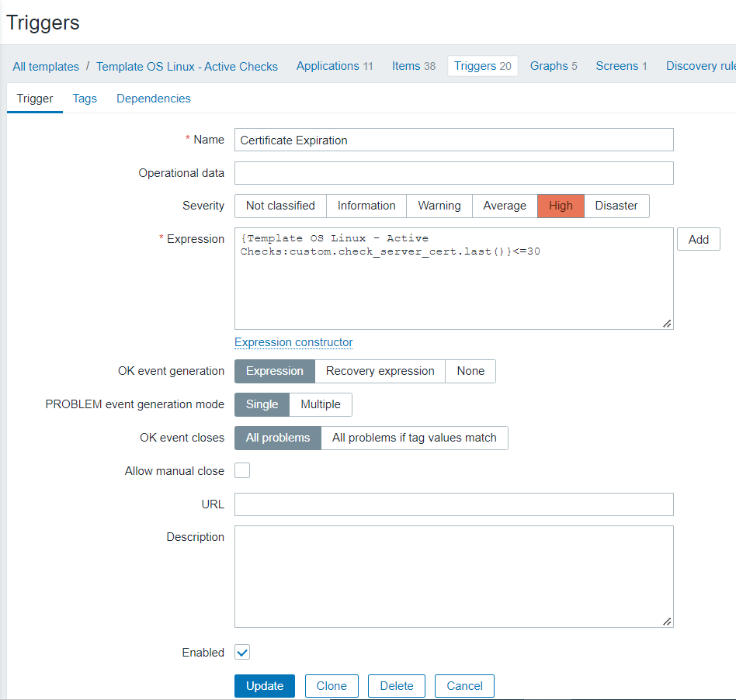Open the Dependencies tab

[x=153, y=99]
